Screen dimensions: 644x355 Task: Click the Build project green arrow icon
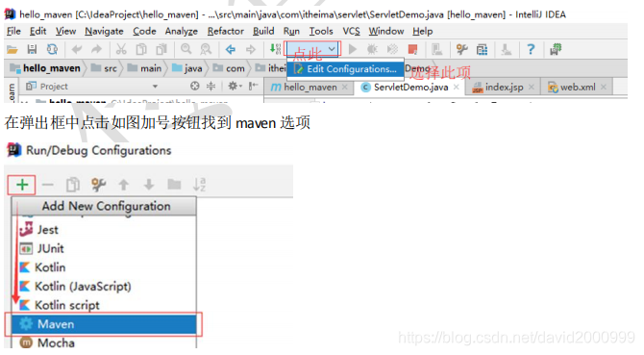pos(275,49)
